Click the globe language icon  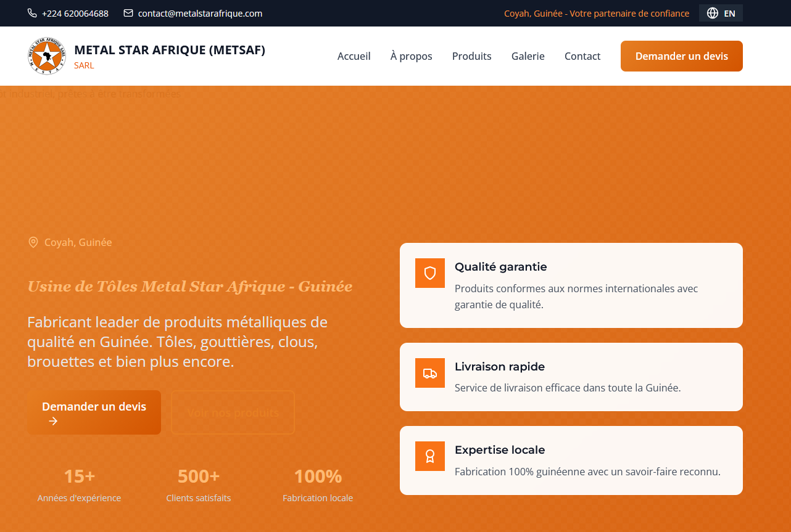(713, 13)
